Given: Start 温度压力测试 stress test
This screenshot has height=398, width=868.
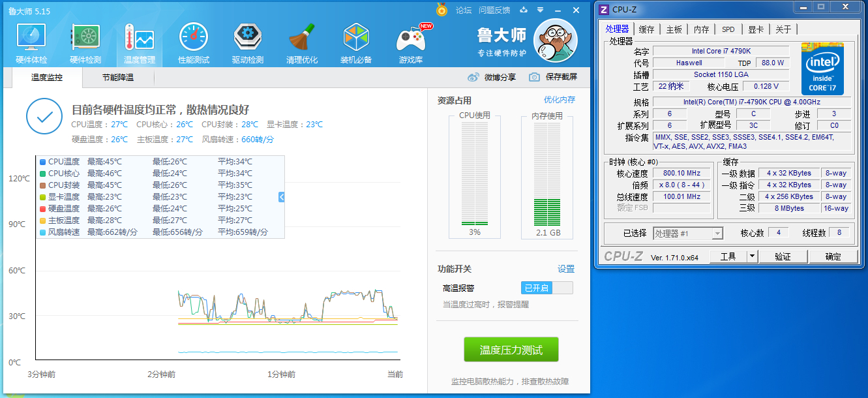Looking at the screenshot, I should click(x=511, y=350).
